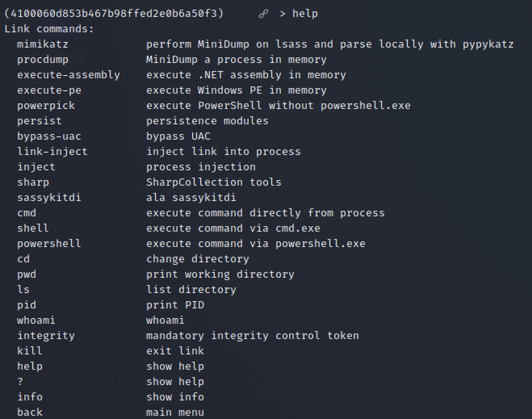Select the 'sassykitdi' command entry
Screen dimensions: 532x419
click(49, 198)
